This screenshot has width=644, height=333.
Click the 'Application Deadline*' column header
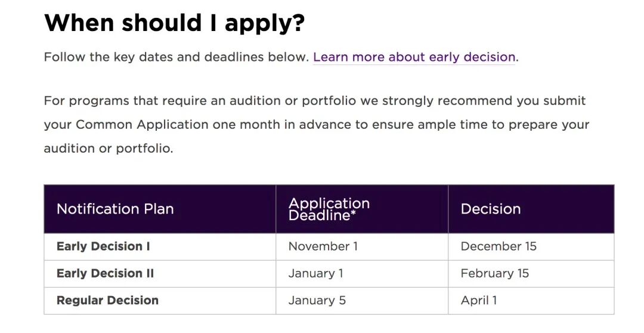tap(329, 209)
